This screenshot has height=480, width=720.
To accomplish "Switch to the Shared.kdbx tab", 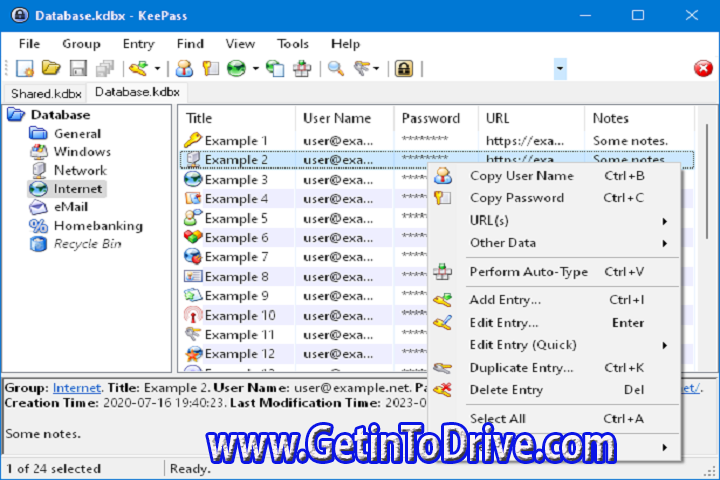I will point(46,94).
